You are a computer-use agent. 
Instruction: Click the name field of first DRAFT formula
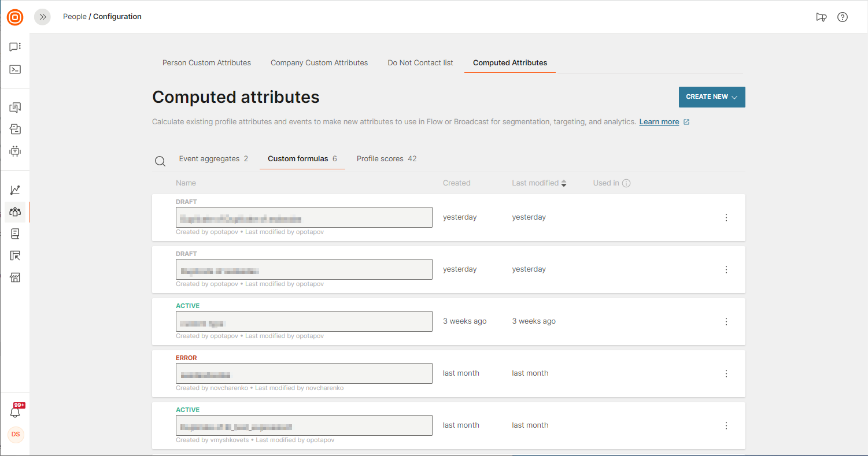[304, 217]
